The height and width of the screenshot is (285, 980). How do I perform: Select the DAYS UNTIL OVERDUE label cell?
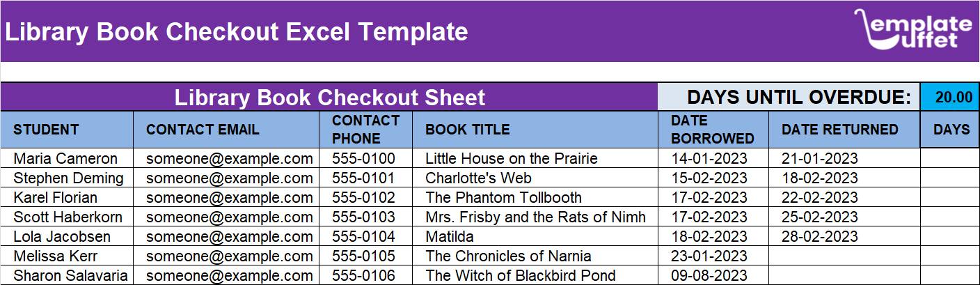[789, 97]
